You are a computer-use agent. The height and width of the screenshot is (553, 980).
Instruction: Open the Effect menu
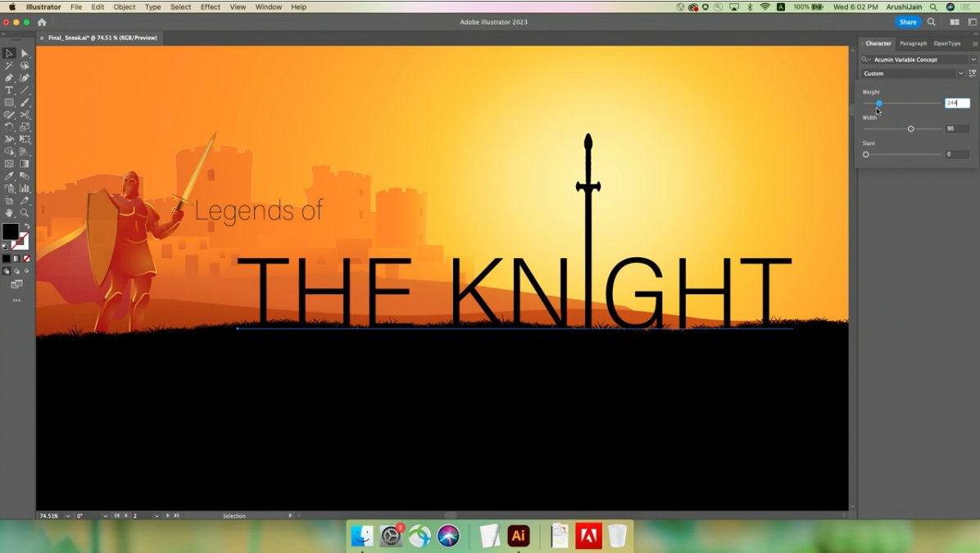click(210, 7)
